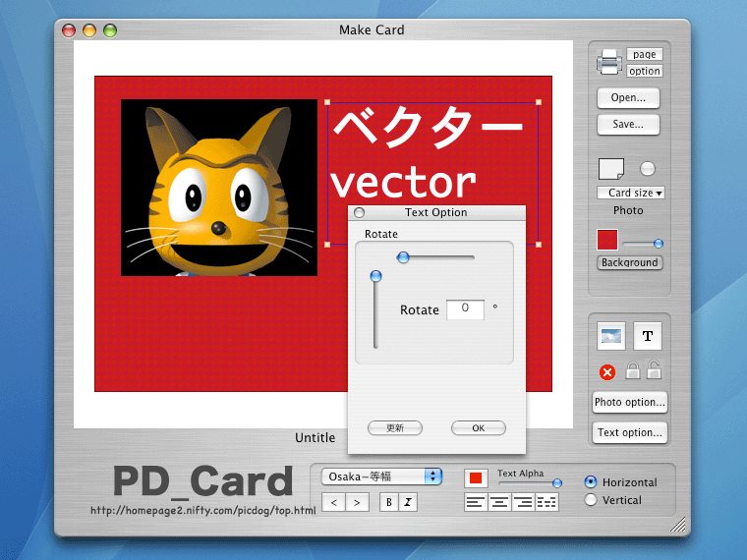Click the Save... button
747x560 pixels.
pyautogui.click(x=628, y=125)
